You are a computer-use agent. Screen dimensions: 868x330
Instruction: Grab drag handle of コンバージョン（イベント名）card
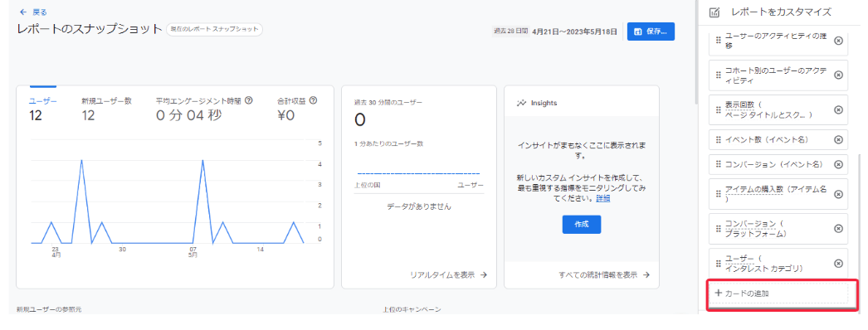[x=718, y=164]
